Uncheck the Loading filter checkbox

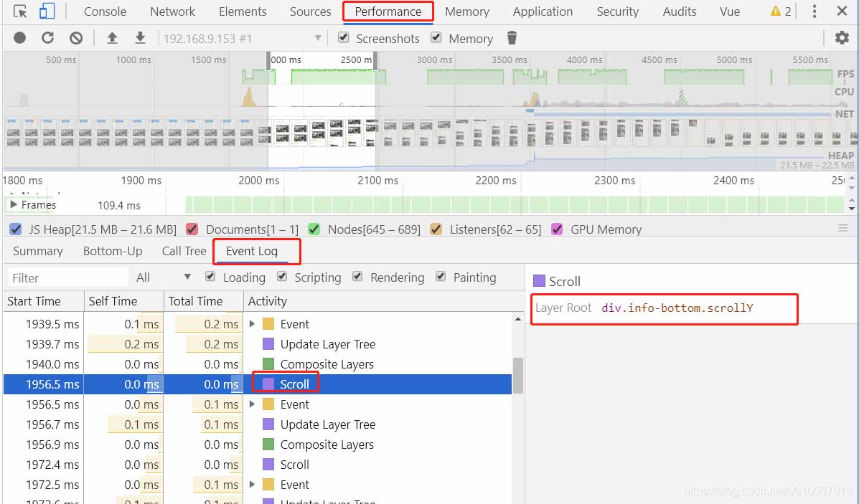[210, 277]
